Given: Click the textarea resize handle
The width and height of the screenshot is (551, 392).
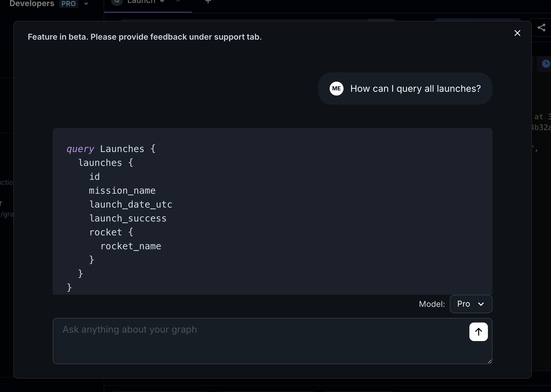Looking at the screenshot, I should click(489, 361).
